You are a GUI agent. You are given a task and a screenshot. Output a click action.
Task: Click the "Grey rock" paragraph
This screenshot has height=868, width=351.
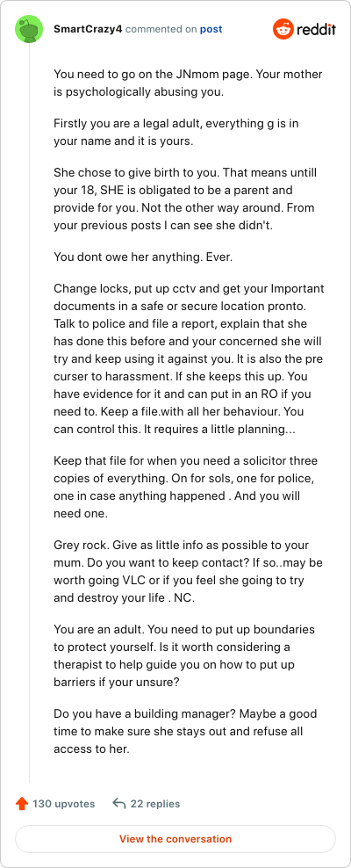189,571
